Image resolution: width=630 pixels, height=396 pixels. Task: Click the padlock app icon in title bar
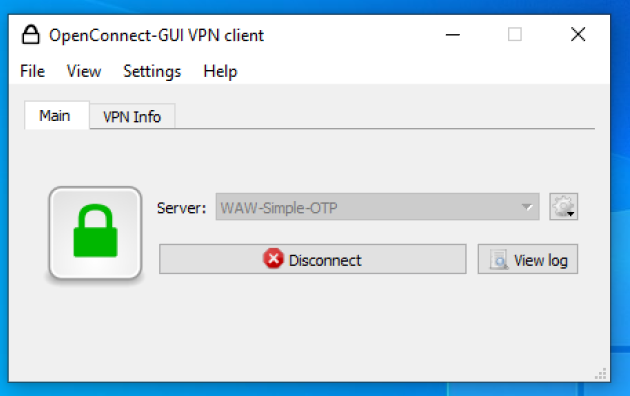coord(31,35)
